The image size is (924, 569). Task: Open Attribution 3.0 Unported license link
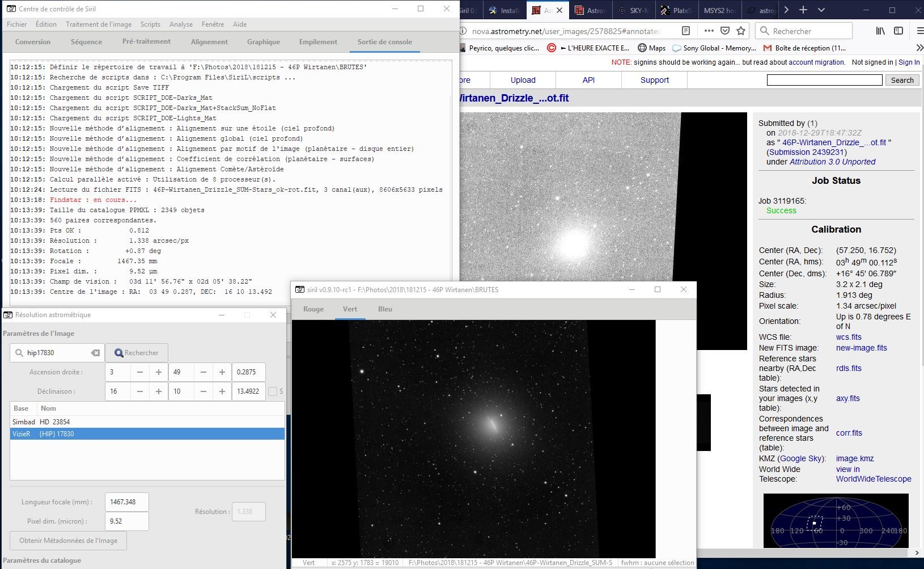pos(833,162)
